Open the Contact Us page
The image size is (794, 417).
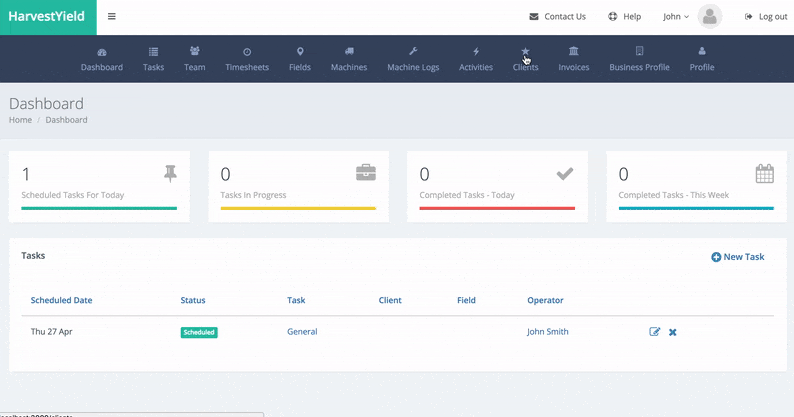coord(557,17)
